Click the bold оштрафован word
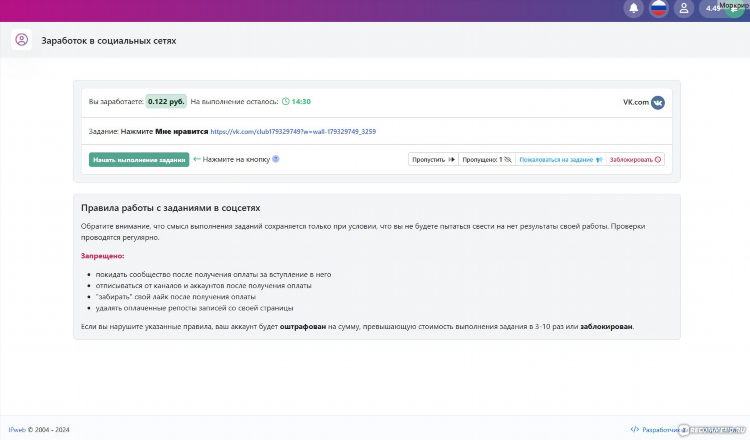Screen dimensions: 750x440 [x=303, y=327]
